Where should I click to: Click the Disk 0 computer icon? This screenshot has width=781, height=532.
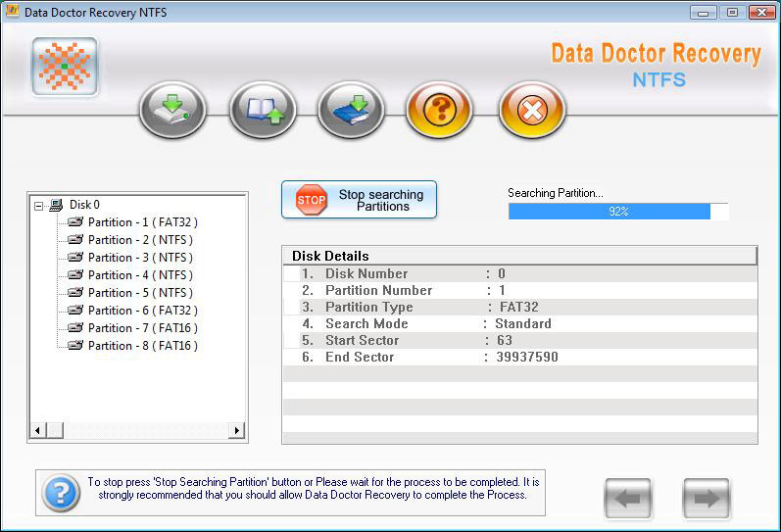(56, 205)
